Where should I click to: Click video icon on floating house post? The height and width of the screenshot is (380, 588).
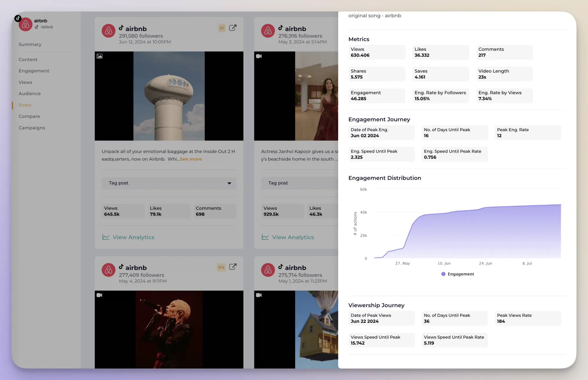[x=259, y=295]
